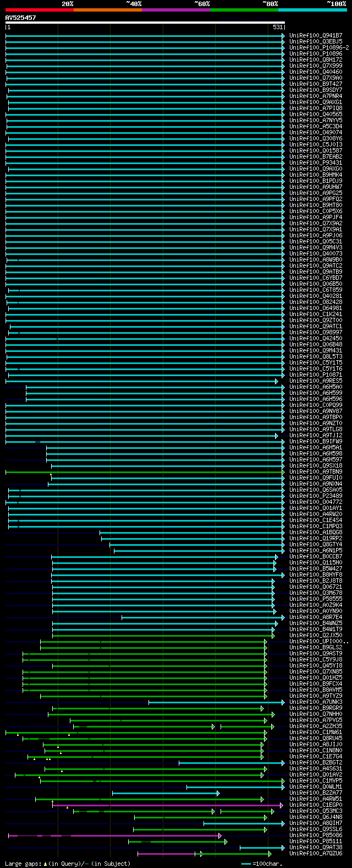Click the orange ~40% identity legend segment

[x=108, y=9]
